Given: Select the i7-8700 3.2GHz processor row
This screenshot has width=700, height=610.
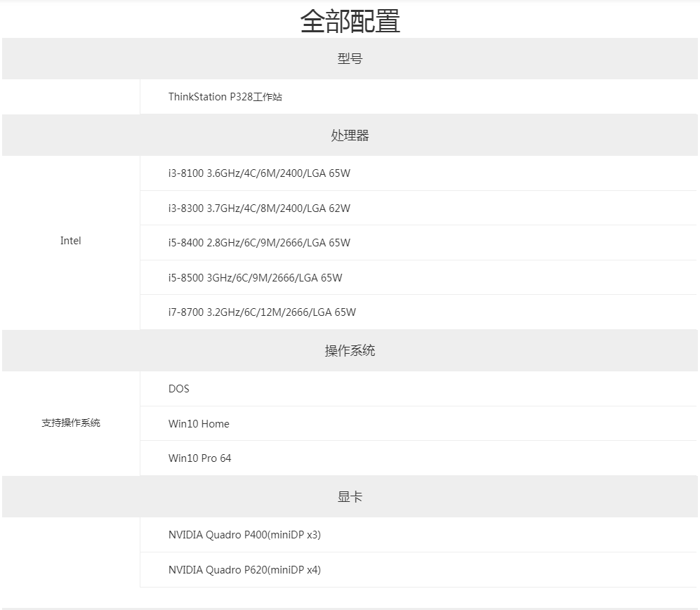Looking at the screenshot, I should [418, 312].
